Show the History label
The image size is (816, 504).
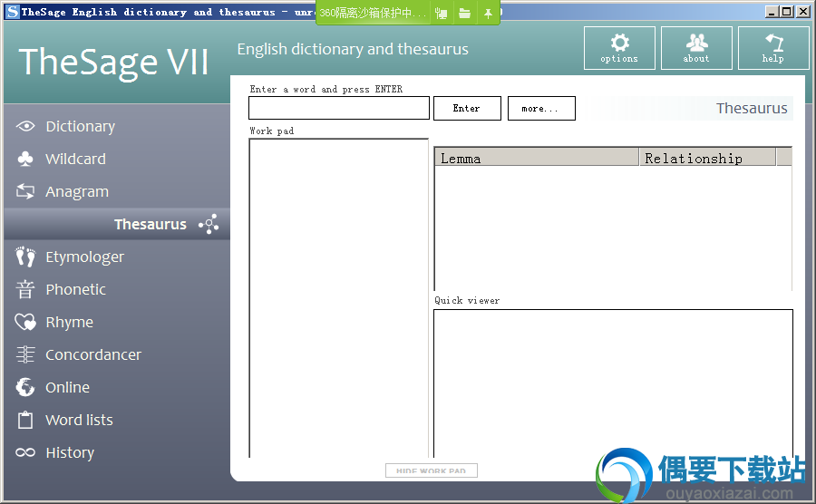70,453
